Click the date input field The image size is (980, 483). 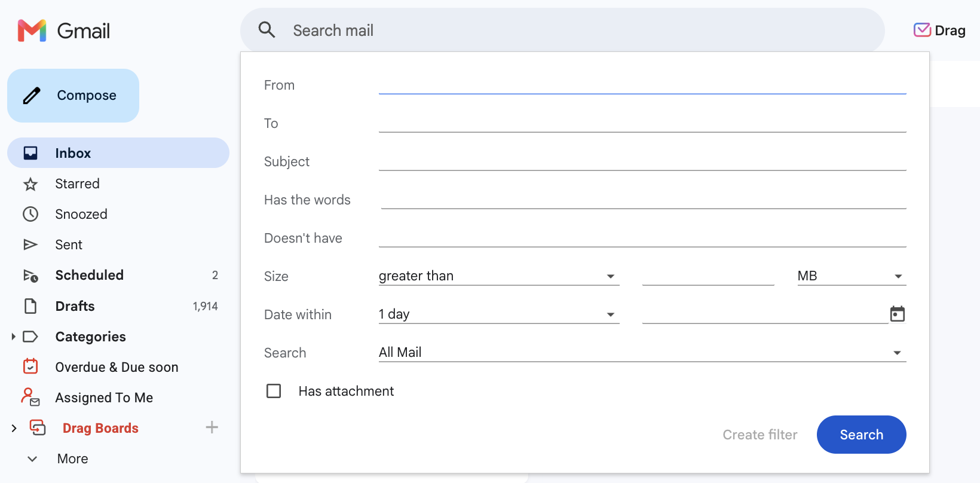(765, 314)
